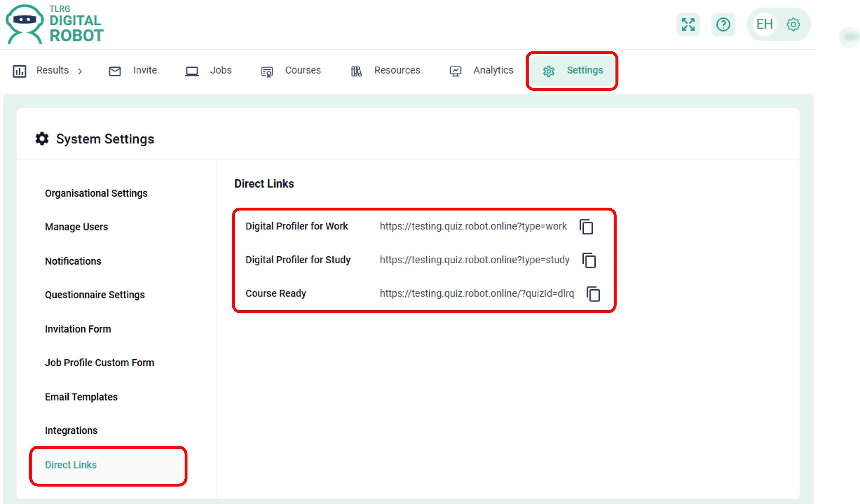Click the TLRG Digital Robot logo
860x504 pixels.
pyautogui.click(x=54, y=24)
